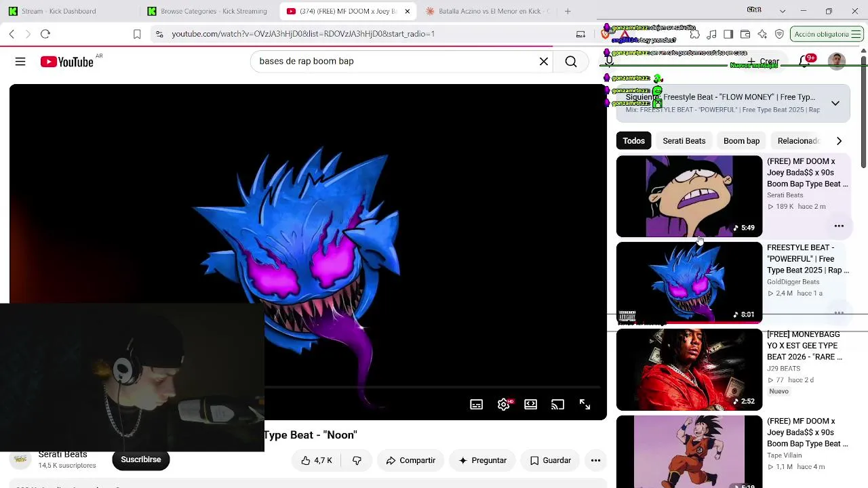Dislike the video

point(357,460)
